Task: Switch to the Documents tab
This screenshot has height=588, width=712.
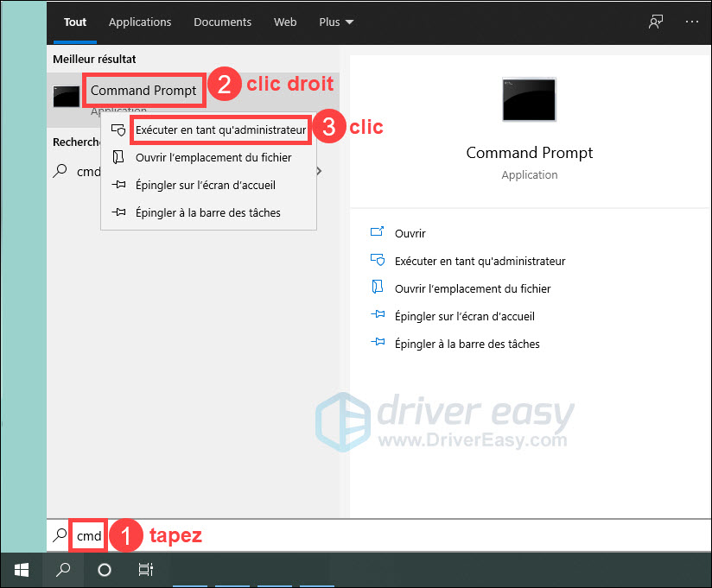Action: tap(222, 22)
